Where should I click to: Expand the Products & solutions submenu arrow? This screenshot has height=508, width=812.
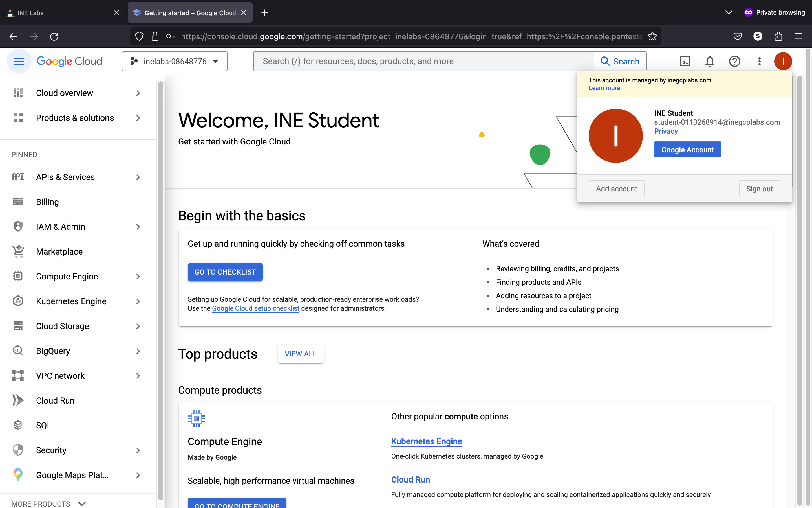[x=138, y=118]
